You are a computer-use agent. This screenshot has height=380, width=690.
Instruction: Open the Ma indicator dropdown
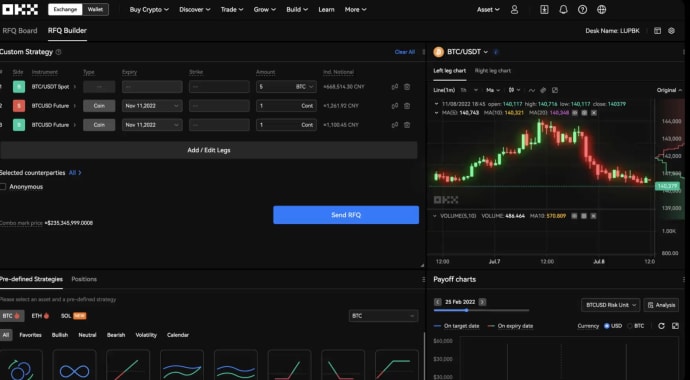(x=493, y=90)
